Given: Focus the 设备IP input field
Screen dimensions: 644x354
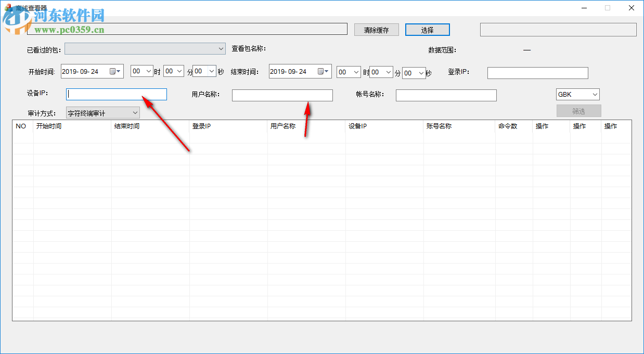Looking at the screenshot, I should pos(117,94).
